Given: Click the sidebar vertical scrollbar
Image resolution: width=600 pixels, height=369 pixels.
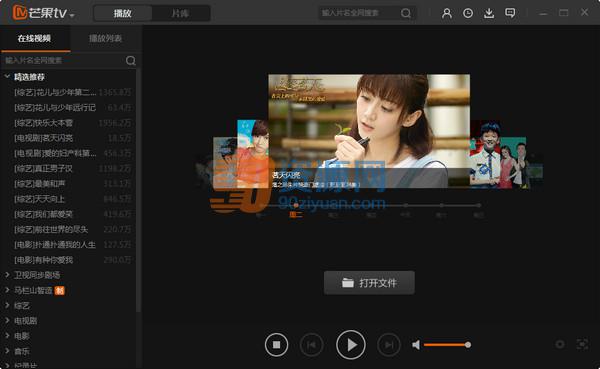Looking at the screenshot, I should click(x=139, y=191).
